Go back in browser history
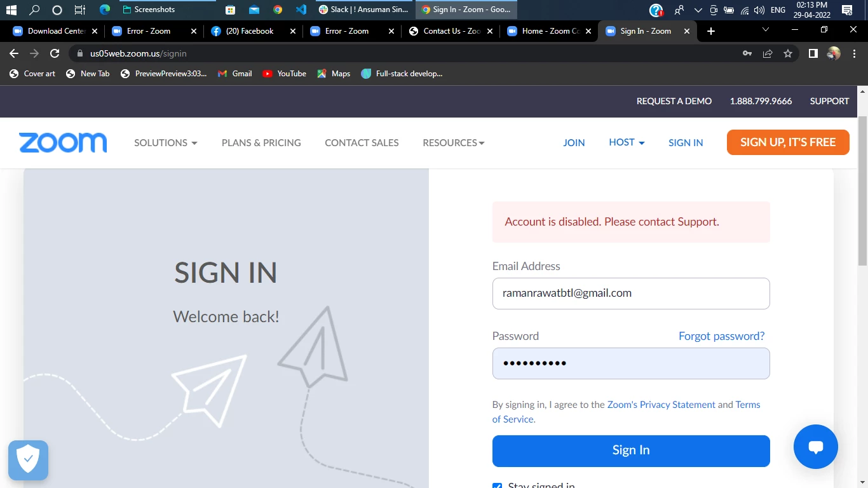This screenshot has height=488, width=868. [14, 53]
